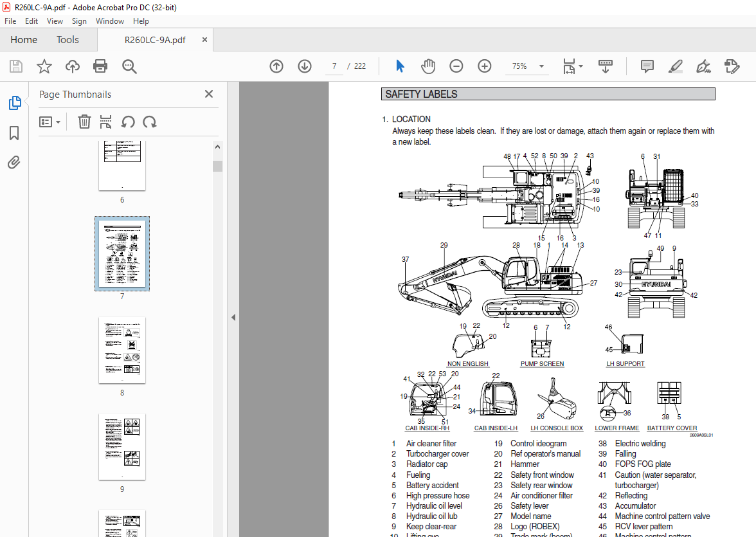
Task: Switch to the Tools tab
Action: pyautogui.click(x=67, y=40)
